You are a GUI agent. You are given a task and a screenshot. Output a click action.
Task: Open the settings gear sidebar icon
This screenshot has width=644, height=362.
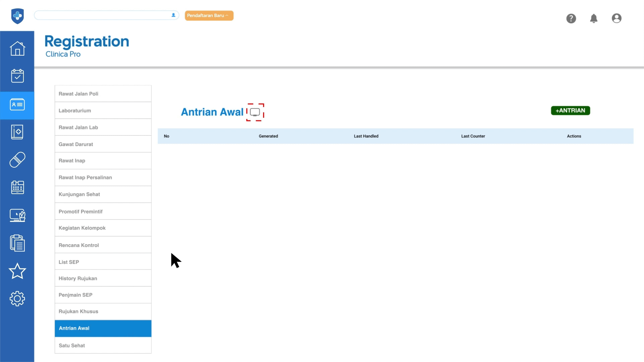click(x=17, y=298)
